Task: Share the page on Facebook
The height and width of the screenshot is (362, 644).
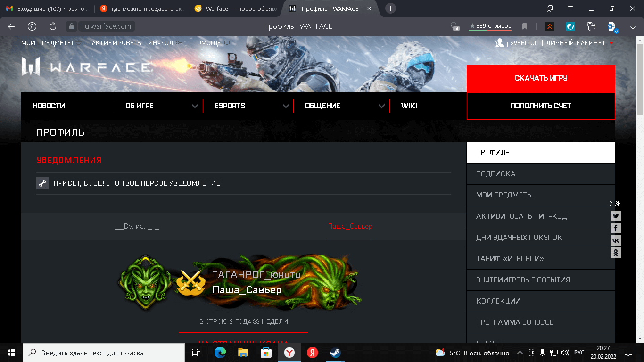Action: coord(616,228)
